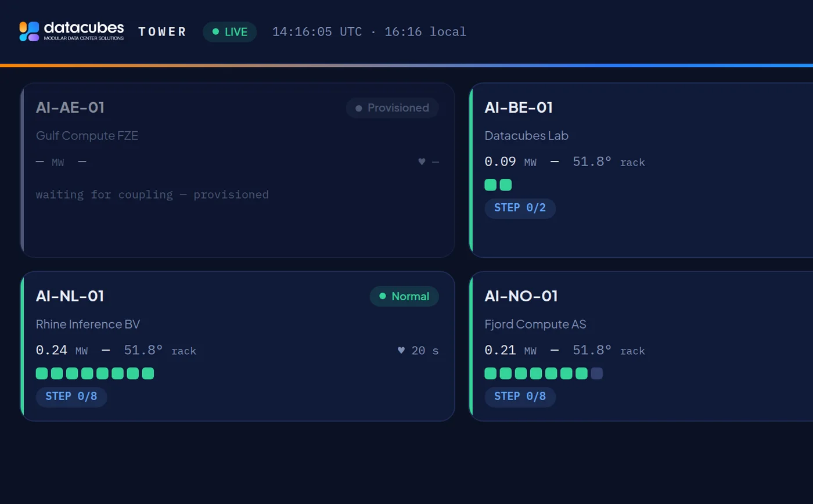Screen dimensions: 813x504
Task: Click the clock text "14:16:05 UTC · 16:16 local"
Action: tap(369, 32)
